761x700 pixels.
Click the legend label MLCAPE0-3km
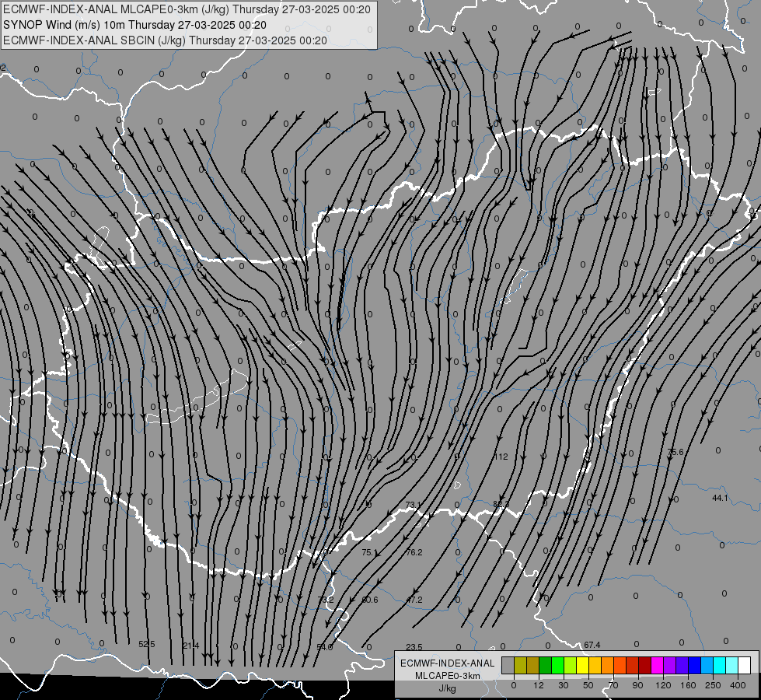coord(448,676)
